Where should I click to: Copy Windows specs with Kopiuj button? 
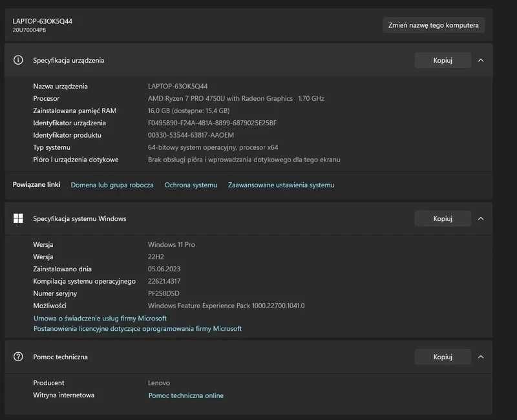click(443, 218)
